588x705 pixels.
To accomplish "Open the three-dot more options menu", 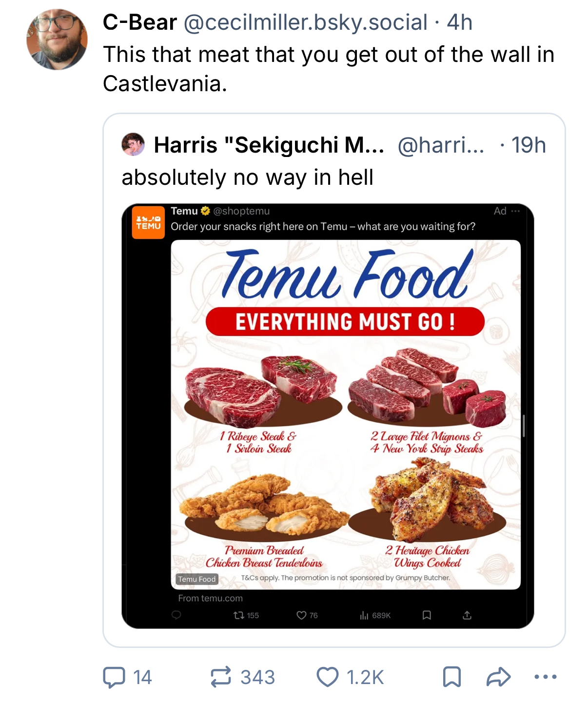I will point(545,677).
